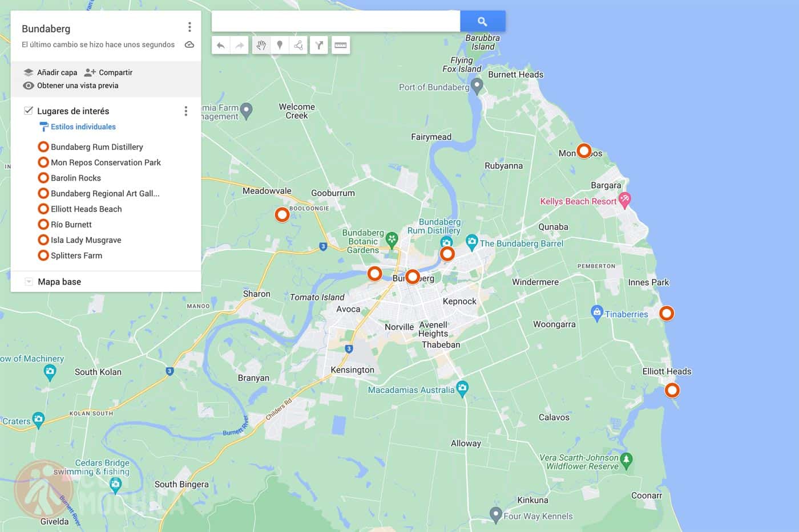Expand the Mapa base dropdown arrow

(x=29, y=282)
